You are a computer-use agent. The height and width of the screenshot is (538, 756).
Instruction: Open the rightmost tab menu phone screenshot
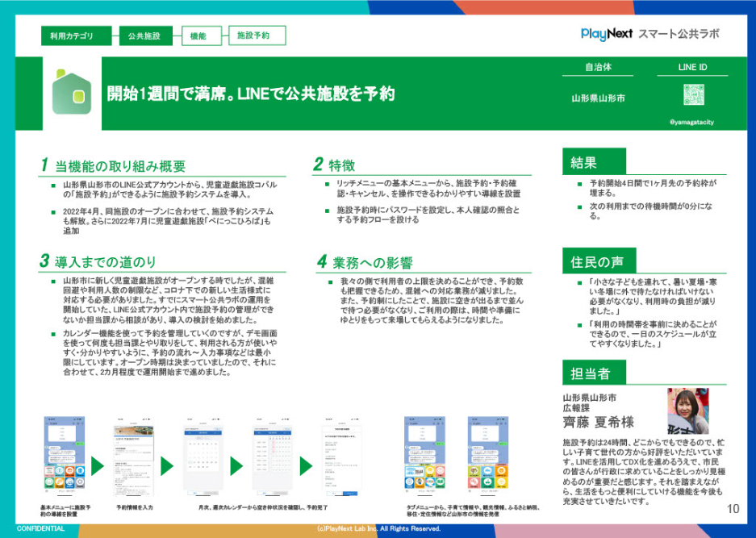488,456
